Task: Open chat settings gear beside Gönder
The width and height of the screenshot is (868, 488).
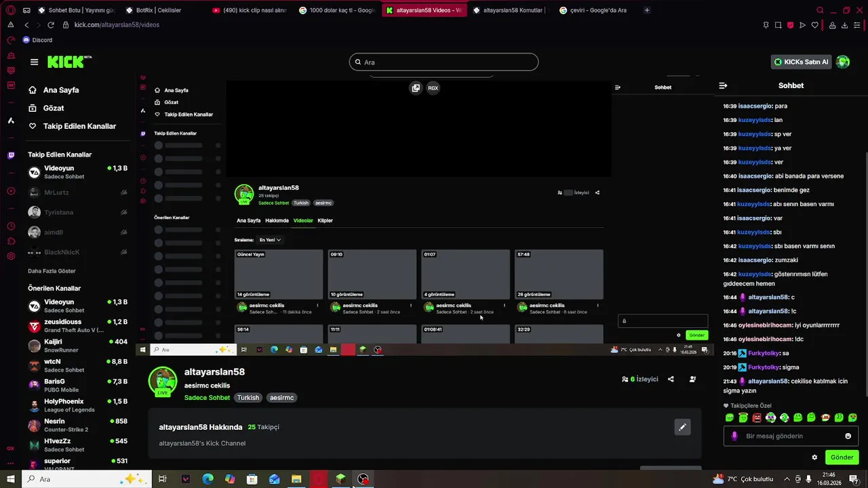Action: point(814,457)
